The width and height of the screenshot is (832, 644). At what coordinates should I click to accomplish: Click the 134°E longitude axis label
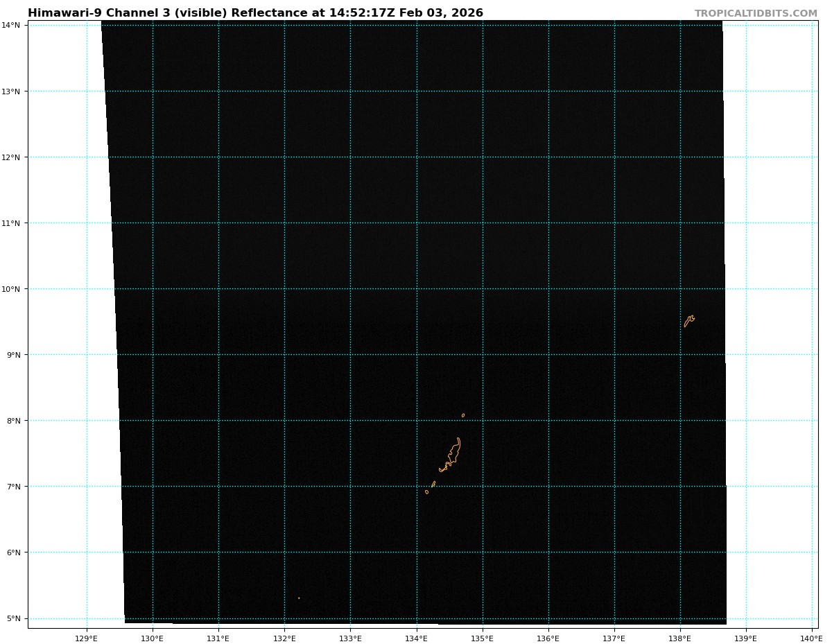tap(416, 638)
